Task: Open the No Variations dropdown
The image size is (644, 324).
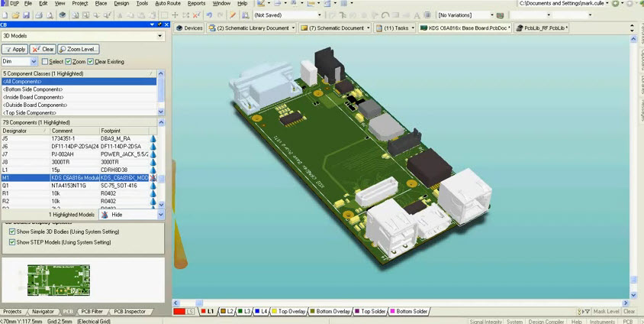Action: pyautogui.click(x=491, y=15)
